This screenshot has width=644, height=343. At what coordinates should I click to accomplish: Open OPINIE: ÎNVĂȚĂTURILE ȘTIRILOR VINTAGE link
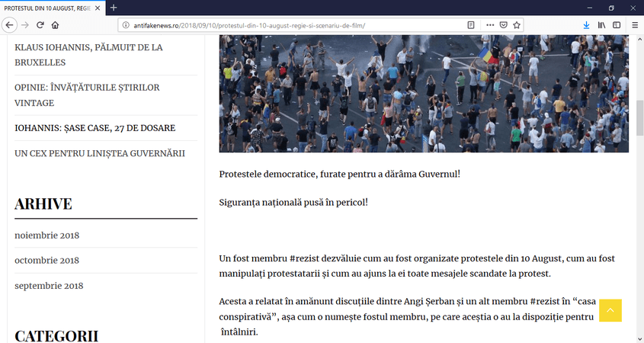87,95
